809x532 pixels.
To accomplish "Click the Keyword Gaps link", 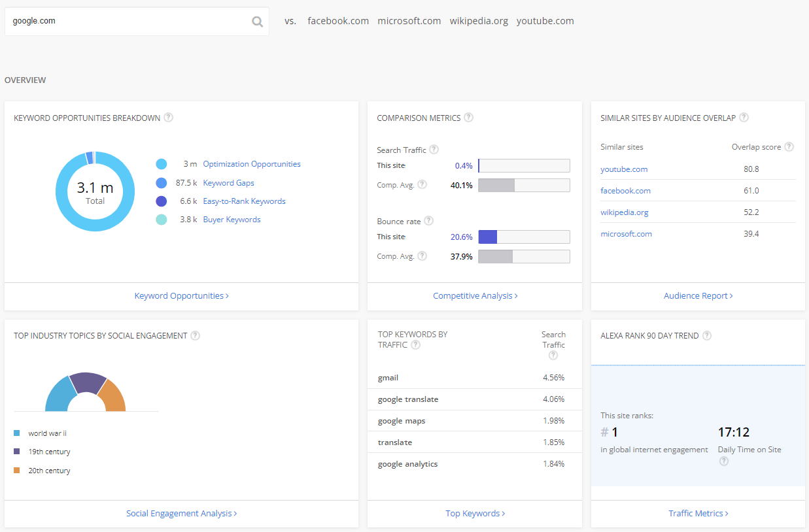I will (228, 183).
